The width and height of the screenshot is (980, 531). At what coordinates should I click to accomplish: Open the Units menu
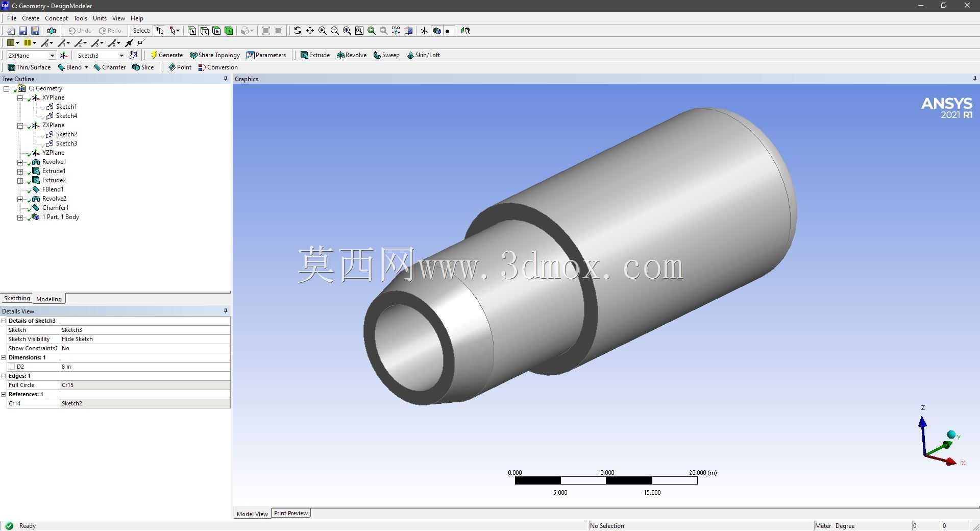coord(100,18)
